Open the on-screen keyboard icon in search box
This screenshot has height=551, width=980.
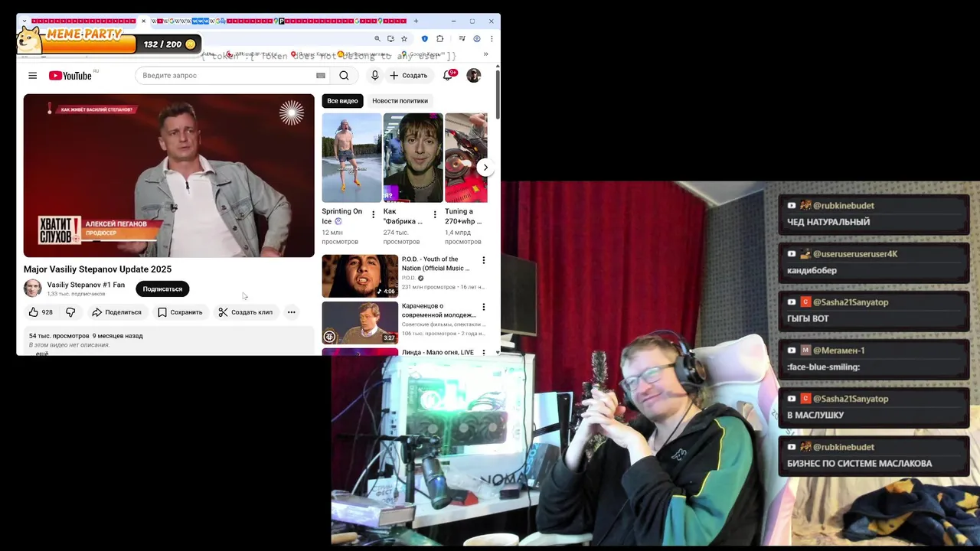click(321, 75)
